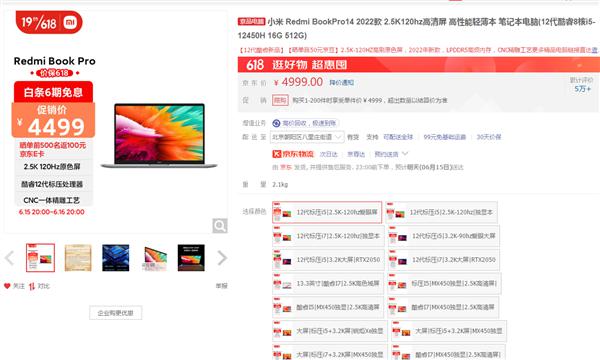The height and width of the screenshot is (360, 600).
Task: Select the fifth dark background laptop thumbnail
Action: (x=191, y=258)
